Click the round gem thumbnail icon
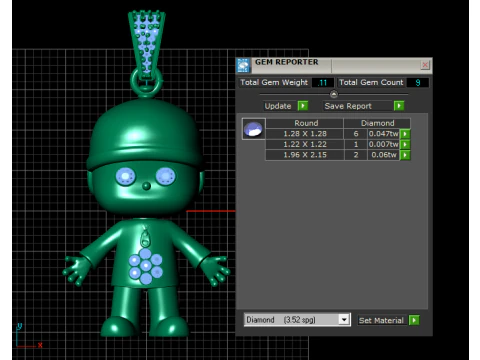Image resolution: width=480 pixels, height=360 pixels. [254, 129]
